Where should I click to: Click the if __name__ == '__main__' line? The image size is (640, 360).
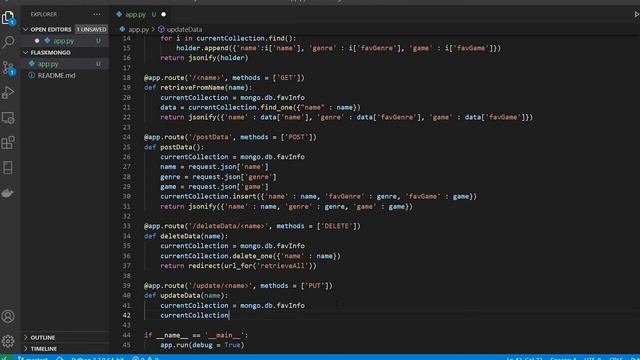tap(196, 335)
